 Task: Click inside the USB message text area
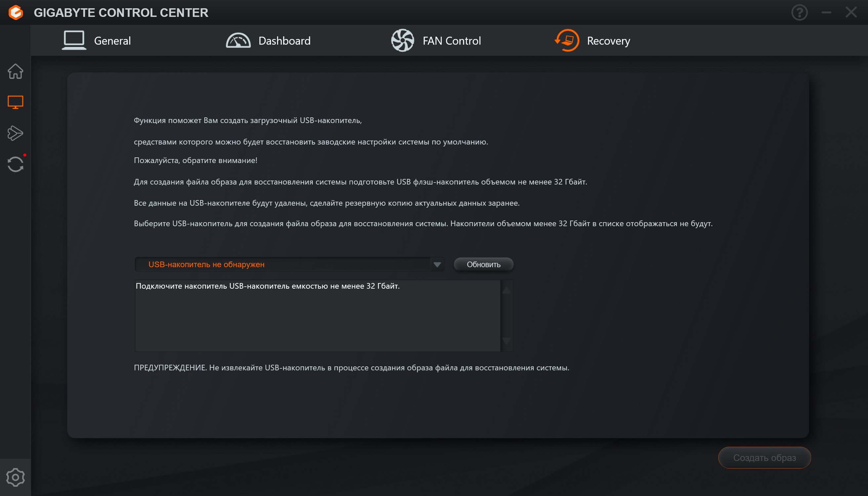(317, 317)
